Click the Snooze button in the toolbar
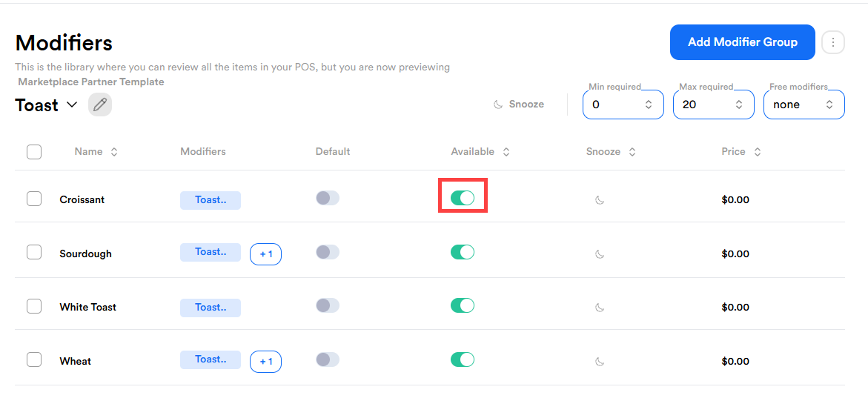 click(519, 105)
